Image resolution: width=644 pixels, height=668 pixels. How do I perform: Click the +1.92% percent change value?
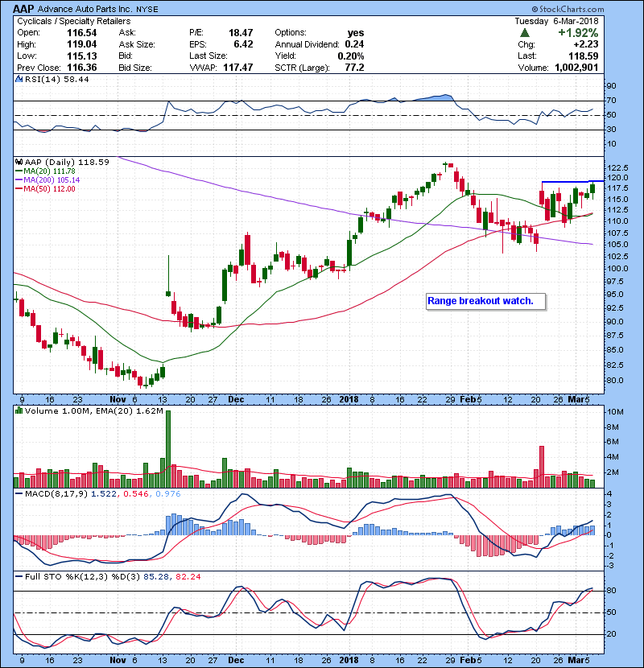coord(578,33)
